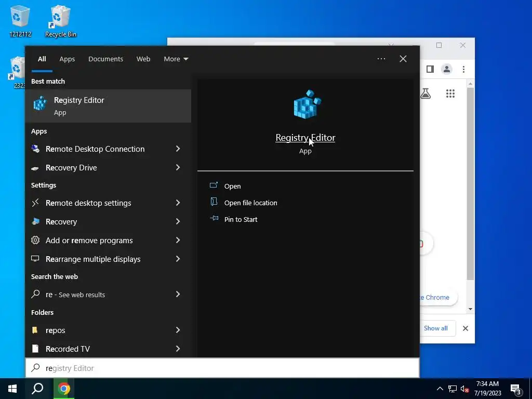Click the muted volume tray icon
The height and width of the screenshot is (399, 532).
coord(464,389)
